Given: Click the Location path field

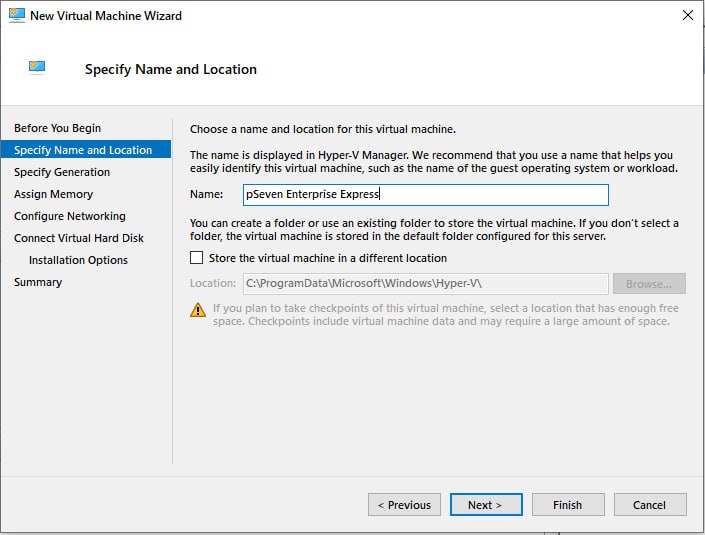Looking at the screenshot, I should pos(425,284).
